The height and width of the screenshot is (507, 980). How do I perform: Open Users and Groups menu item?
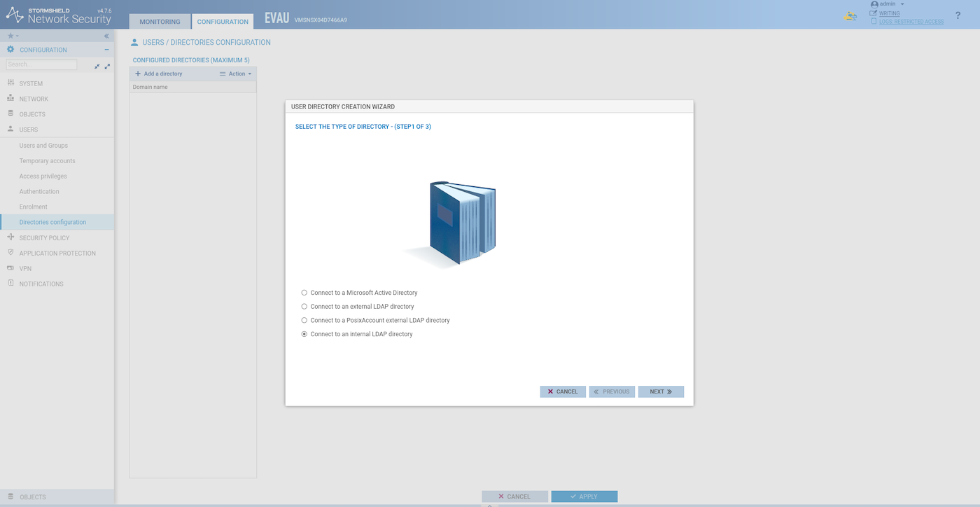tap(43, 146)
